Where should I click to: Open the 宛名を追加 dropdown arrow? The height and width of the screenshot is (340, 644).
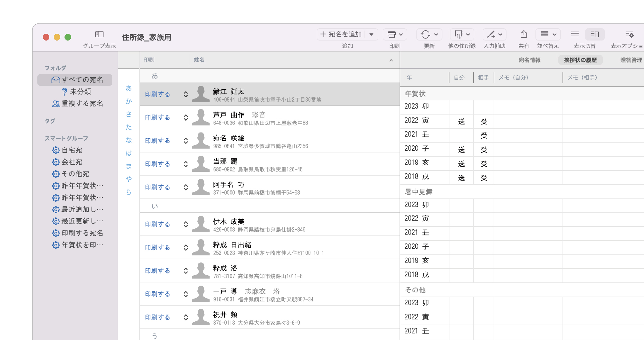[372, 34]
